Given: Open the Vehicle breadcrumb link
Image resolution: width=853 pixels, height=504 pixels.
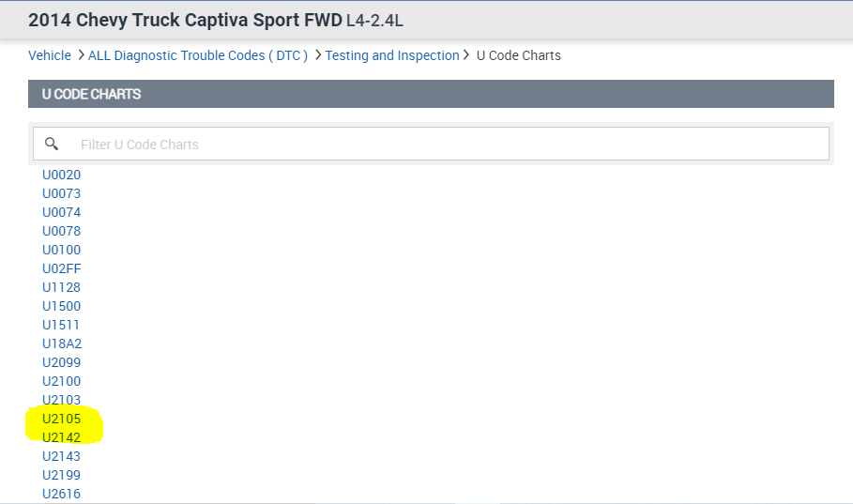Looking at the screenshot, I should point(50,55).
